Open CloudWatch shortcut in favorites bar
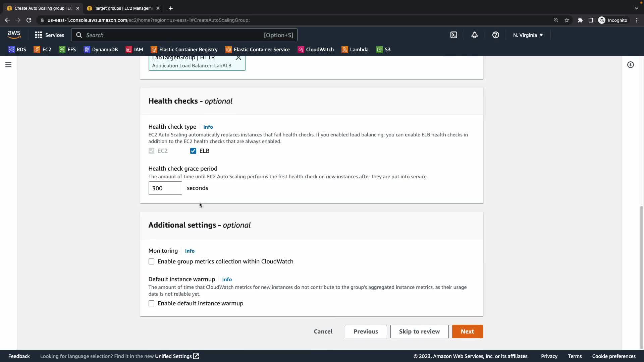The height and width of the screenshot is (362, 644). coord(315,50)
